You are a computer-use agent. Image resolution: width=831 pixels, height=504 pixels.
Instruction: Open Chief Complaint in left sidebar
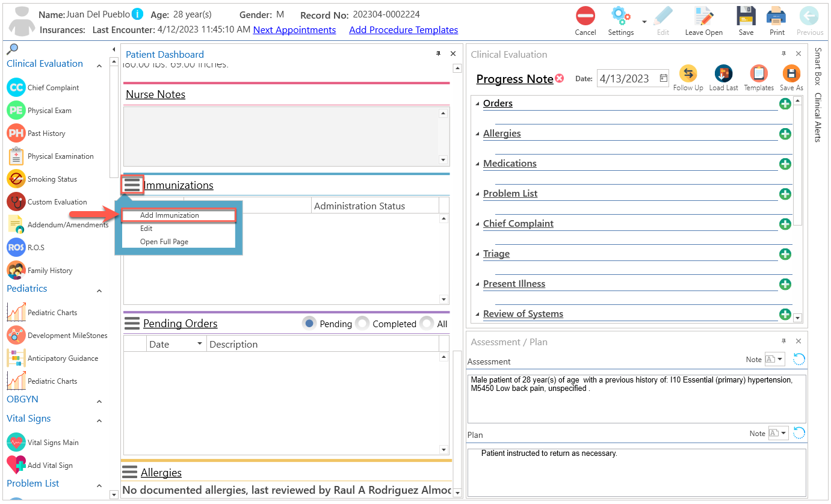pyautogui.click(x=43, y=88)
